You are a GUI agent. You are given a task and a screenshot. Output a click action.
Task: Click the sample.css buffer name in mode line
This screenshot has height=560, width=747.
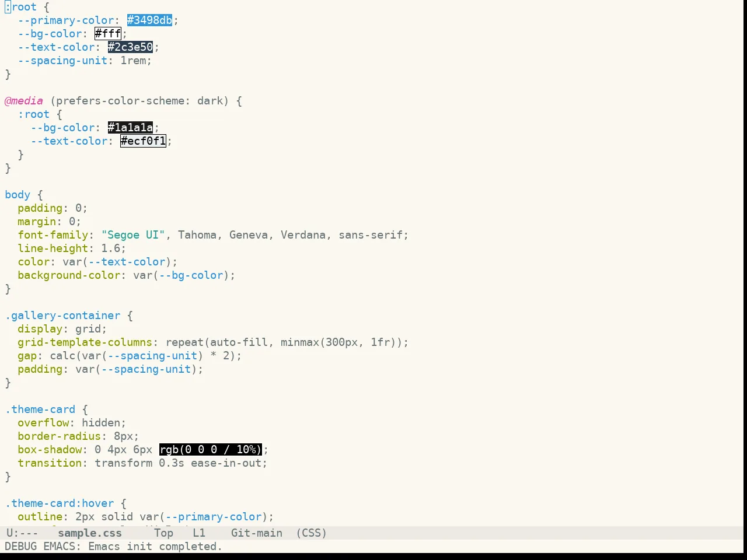point(90,533)
